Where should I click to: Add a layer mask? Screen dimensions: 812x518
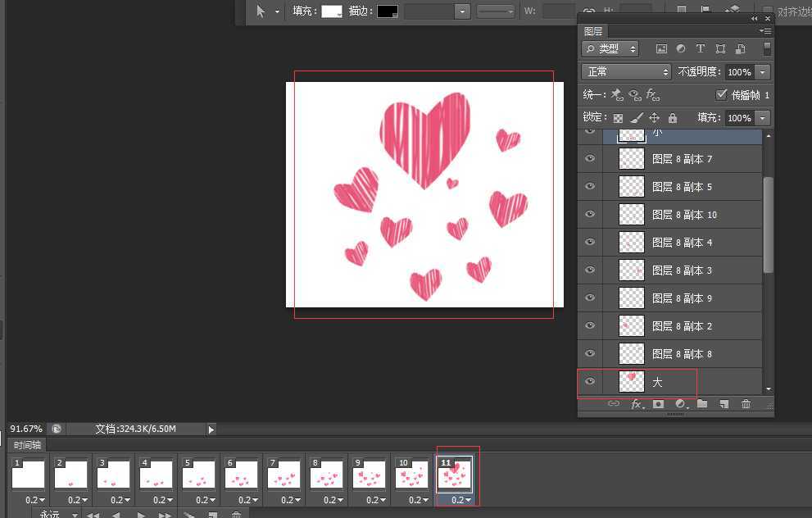658,404
